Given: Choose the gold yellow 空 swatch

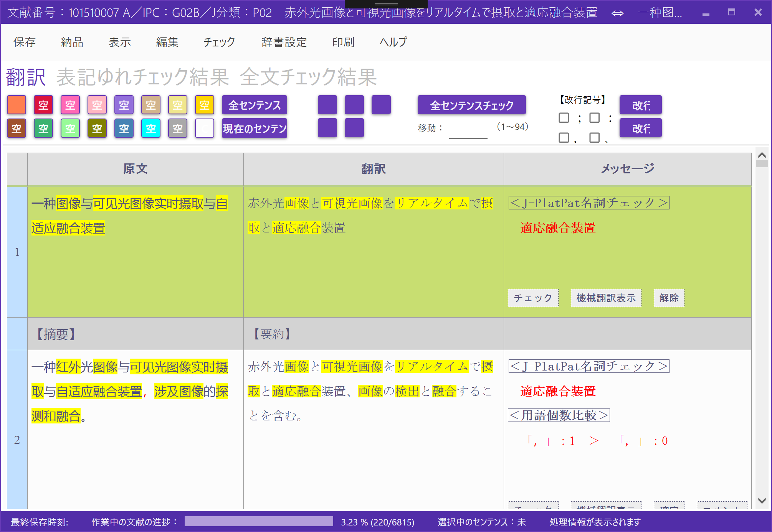Looking at the screenshot, I should tap(205, 105).
